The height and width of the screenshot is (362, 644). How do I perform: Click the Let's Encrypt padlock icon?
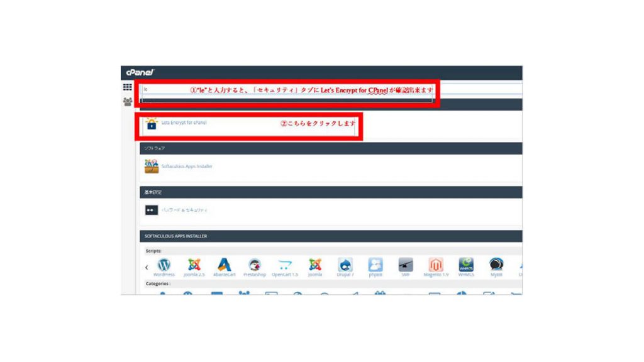coord(151,124)
